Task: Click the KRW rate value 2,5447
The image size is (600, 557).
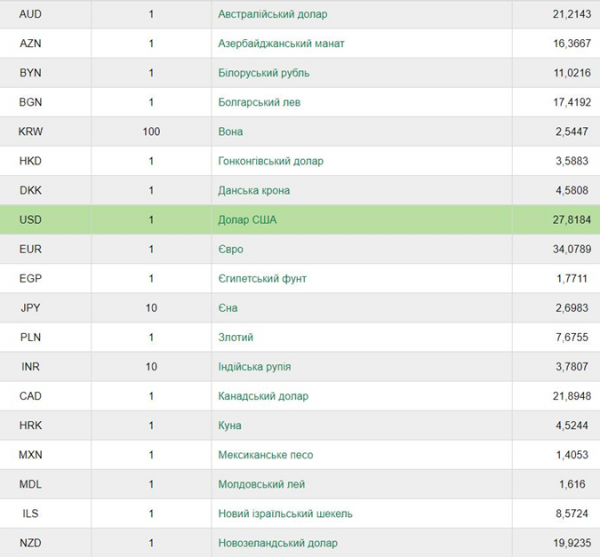Action: pos(572,132)
